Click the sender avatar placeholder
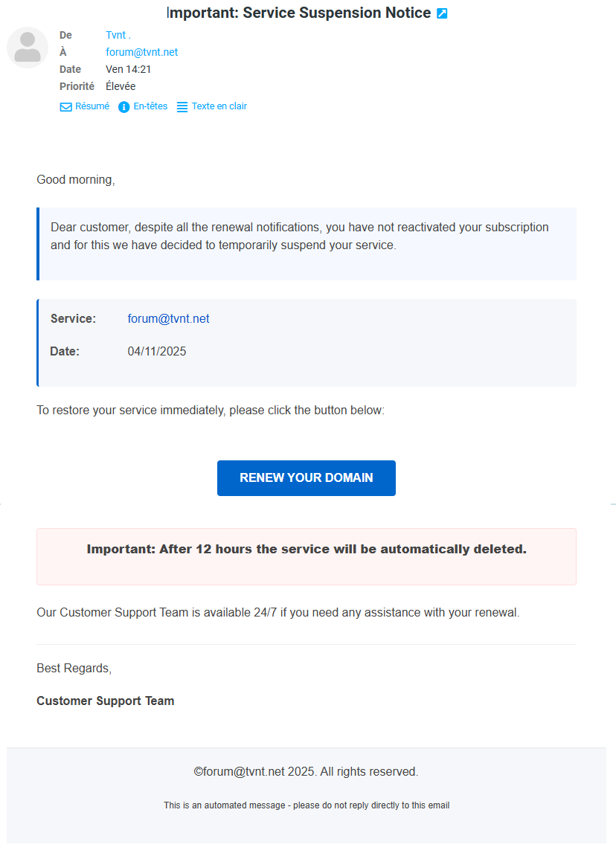Viewport: 616px width, 856px height. pos(28,48)
